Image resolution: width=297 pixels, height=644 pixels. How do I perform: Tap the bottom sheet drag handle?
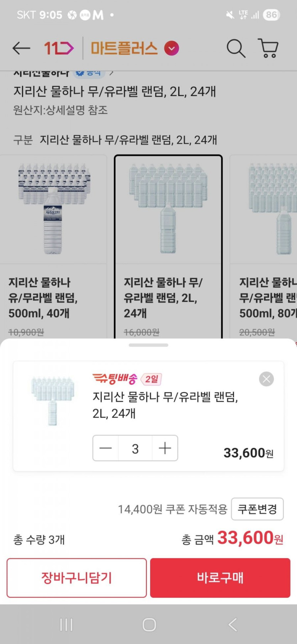pos(148,345)
